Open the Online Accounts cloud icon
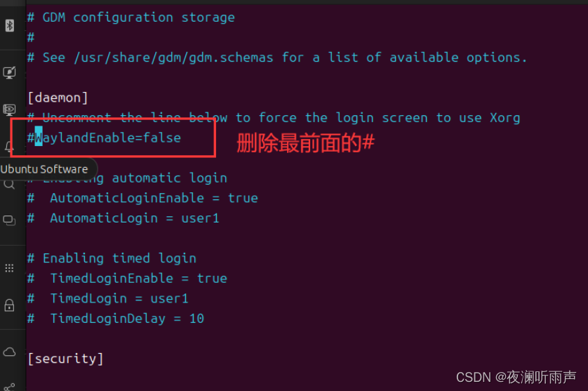 point(9,352)
